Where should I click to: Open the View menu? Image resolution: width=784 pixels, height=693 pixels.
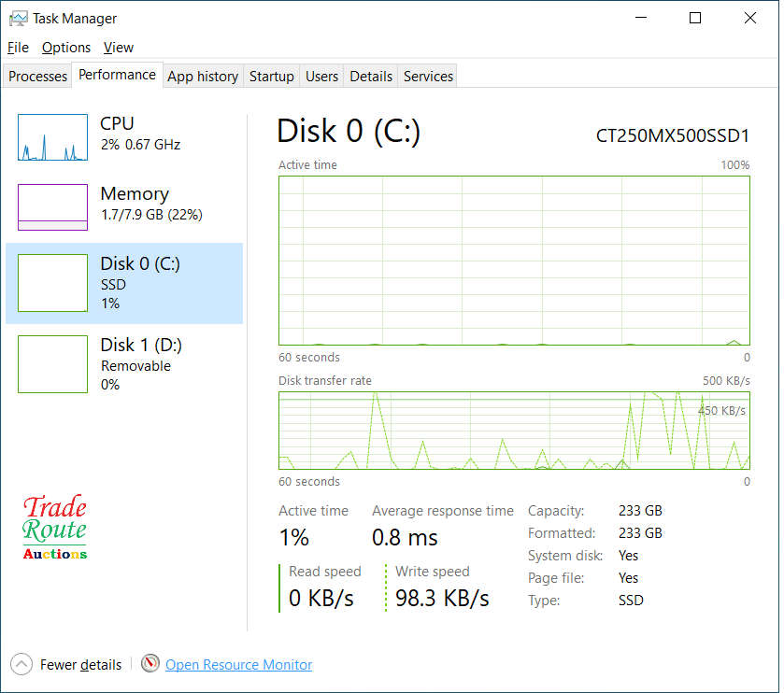(x=118, y=47)
